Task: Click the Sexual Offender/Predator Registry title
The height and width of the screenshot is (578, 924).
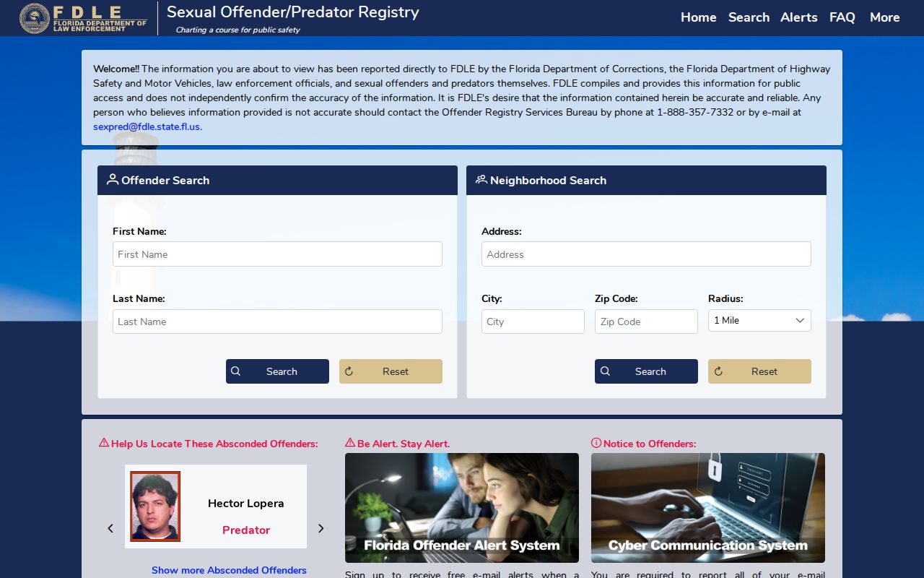Action: [x=292, y=12]
